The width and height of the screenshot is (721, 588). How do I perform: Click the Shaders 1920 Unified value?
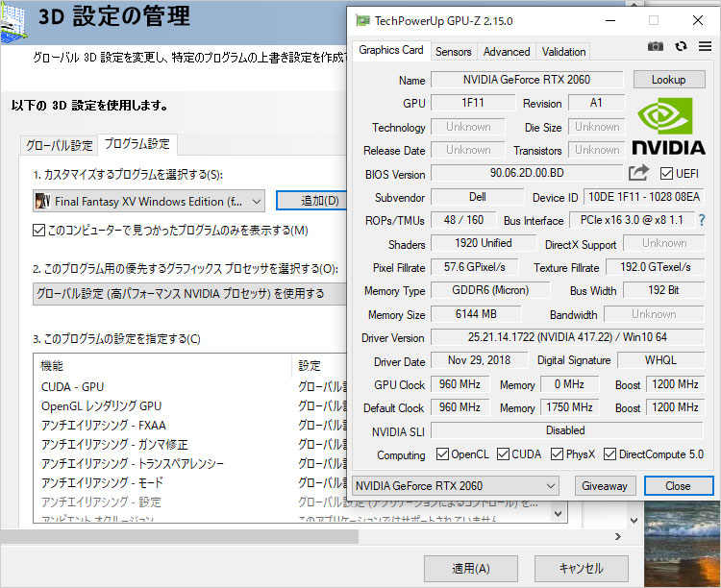click(x=484, y=243)
